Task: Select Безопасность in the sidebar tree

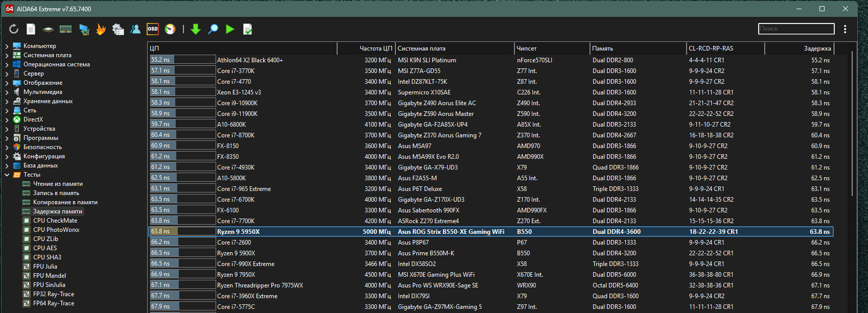Action: point(42,147)
